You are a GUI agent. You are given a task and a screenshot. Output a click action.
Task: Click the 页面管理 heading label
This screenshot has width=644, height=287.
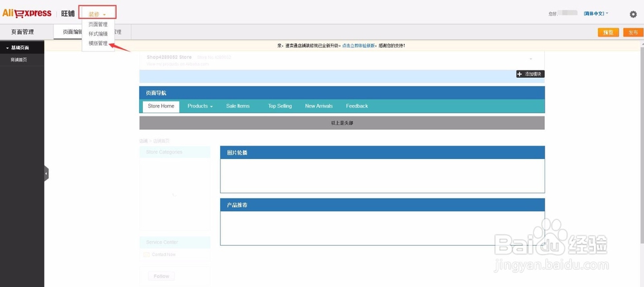coord(23,32)
